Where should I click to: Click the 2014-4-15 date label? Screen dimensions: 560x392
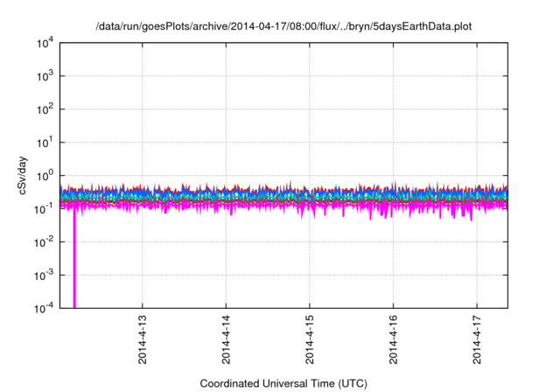coord(309,339)
